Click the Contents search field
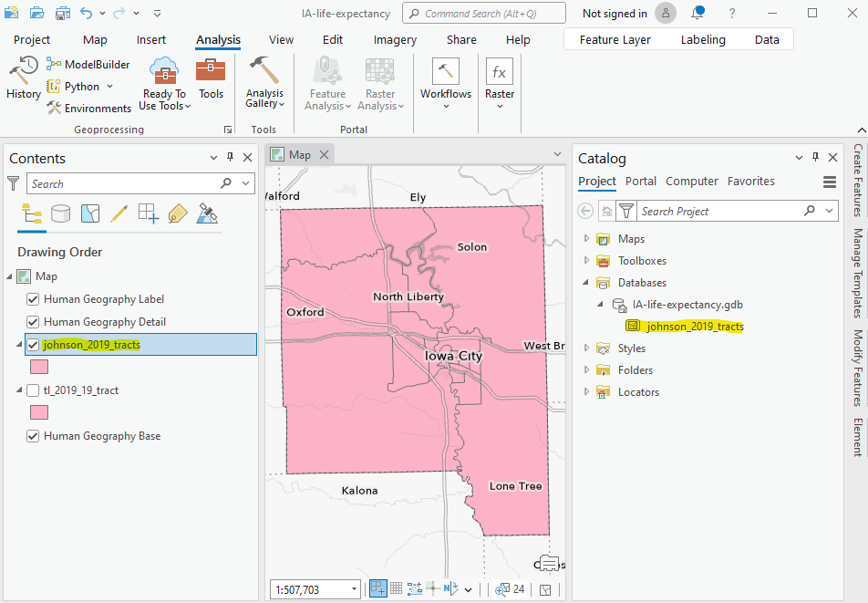 point(140,183)
